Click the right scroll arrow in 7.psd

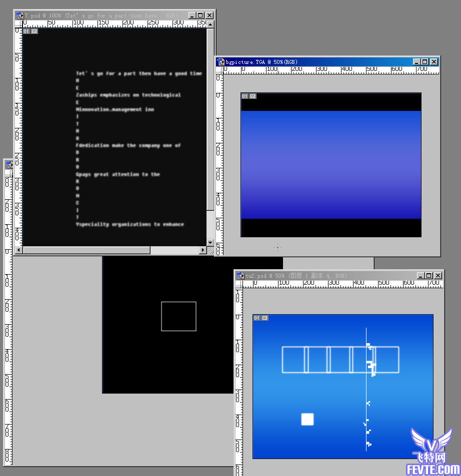pyautogui.click(x=202, y=250)
